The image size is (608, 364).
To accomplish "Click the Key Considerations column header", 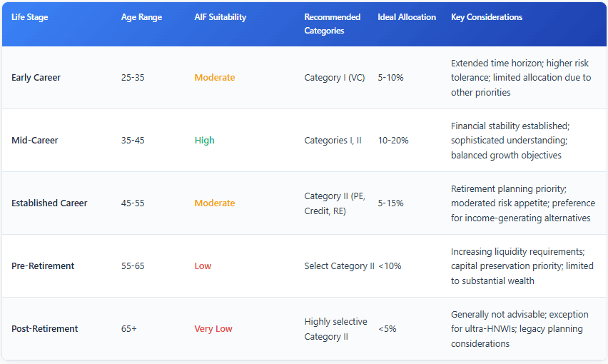I will [x=487, y=17].
